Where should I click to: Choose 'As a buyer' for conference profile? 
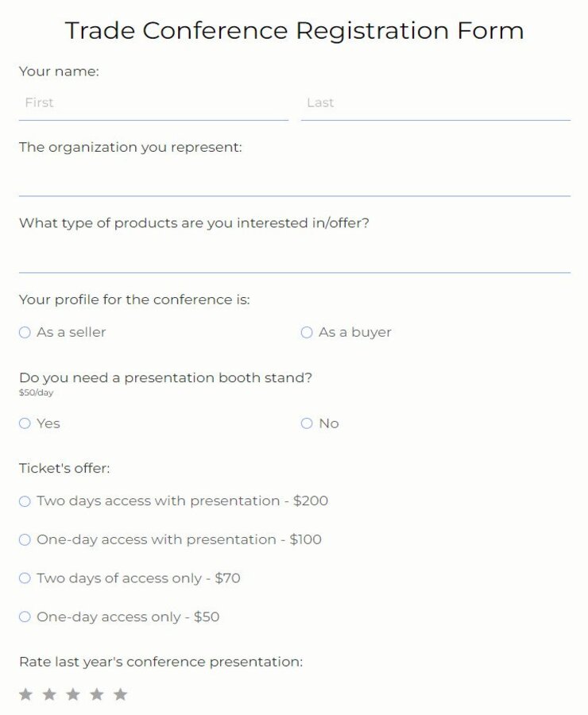(306, 332)
